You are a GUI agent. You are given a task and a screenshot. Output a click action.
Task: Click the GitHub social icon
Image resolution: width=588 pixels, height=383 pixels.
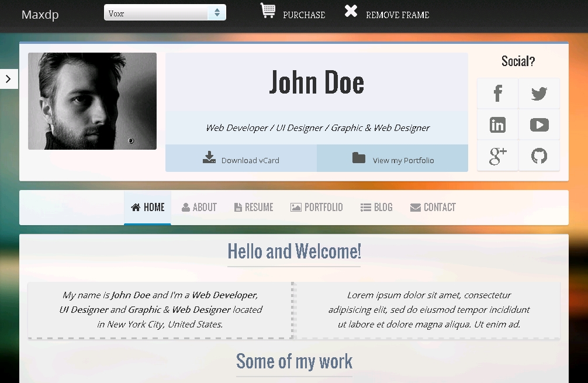tap(539, 156)
